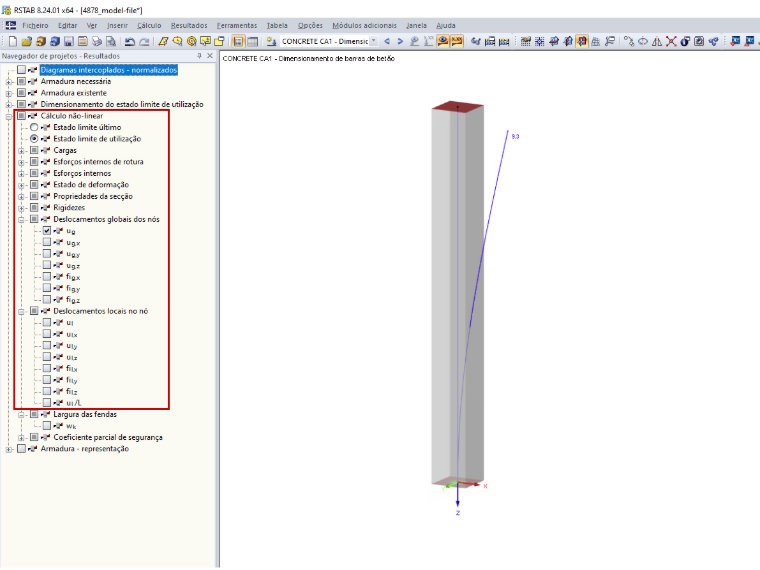The height and width of the screenshot is (570, 760).
Task: Pin the project navigator panel
Action: click(x=199, y=56)
